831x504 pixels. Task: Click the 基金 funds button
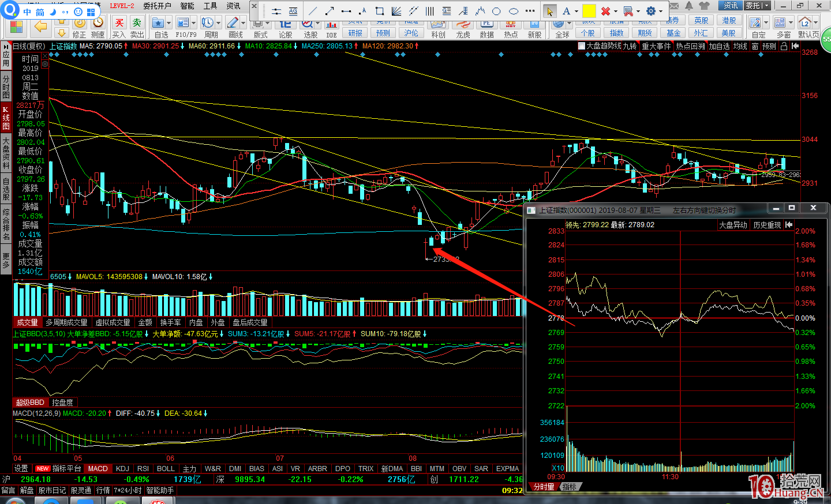[673, 33]
